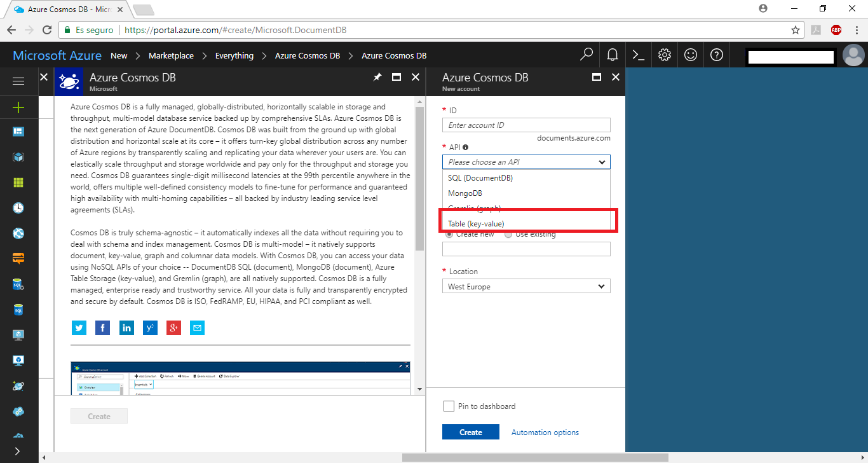Select Table (key-value) API

[475, 223]
